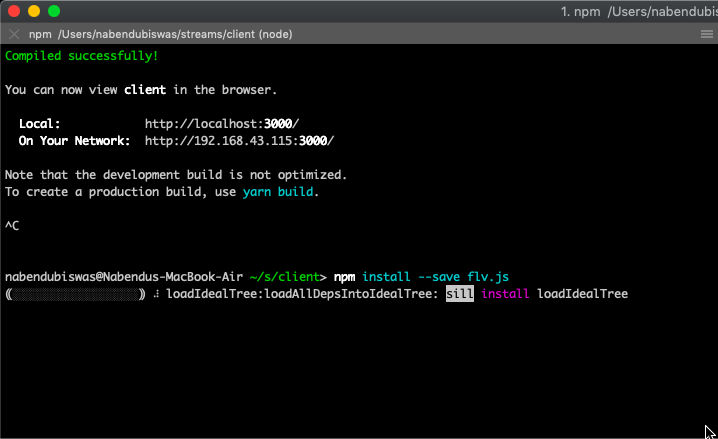Viewport: 718px width, 439px height.
Task: Maximize the terminal using green button
Action: click(54, 11)
